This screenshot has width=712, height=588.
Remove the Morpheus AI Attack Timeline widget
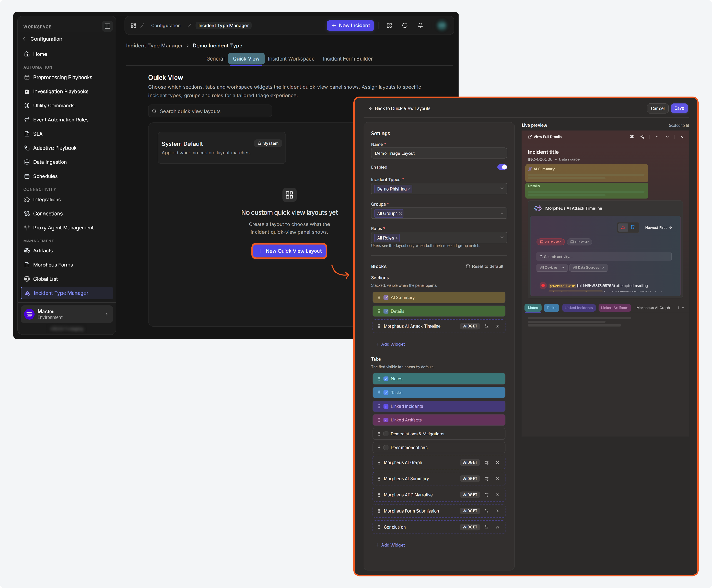pos(497,326)
